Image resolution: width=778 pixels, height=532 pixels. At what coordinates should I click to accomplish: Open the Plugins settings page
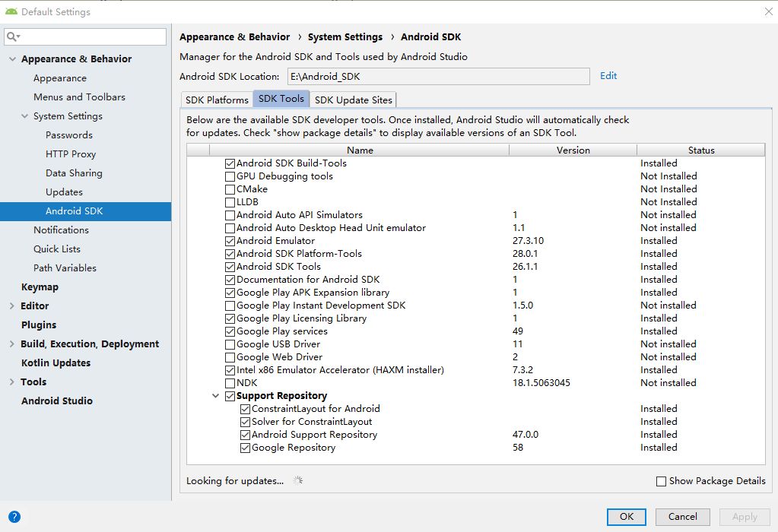(x=39, y=325)
